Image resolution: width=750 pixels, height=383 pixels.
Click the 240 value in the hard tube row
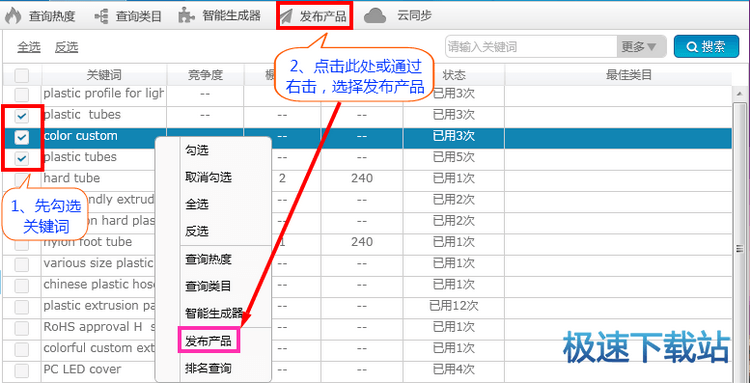point(362,178)
